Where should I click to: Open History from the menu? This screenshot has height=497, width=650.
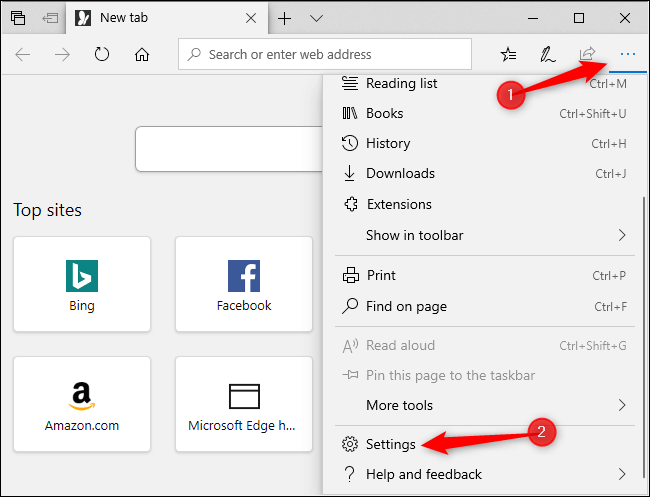coord(485,143)
